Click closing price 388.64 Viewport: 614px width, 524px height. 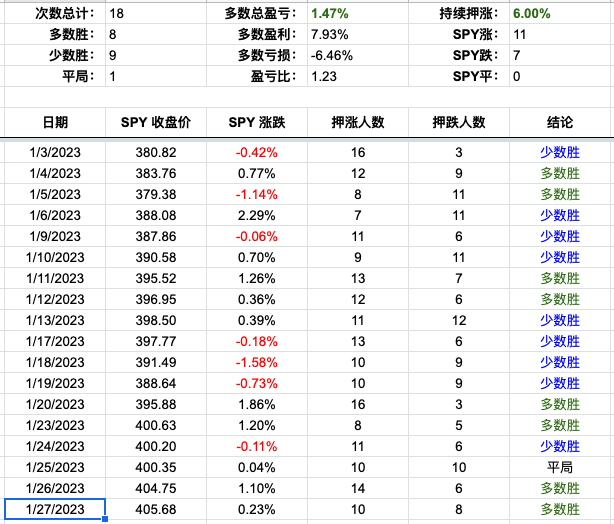156,383
